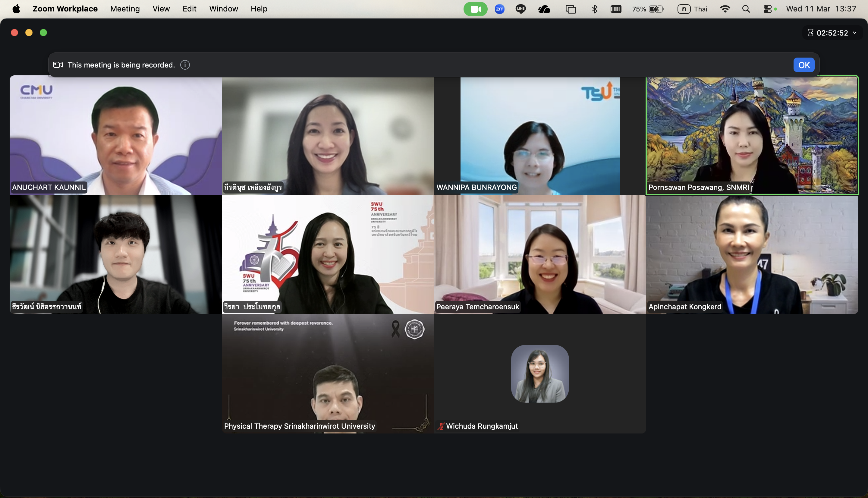The width and height of the screenshot is (868, 498).
Task: Select Pornsawan Posawang's highlighted video tile
Action: [752, 135]
